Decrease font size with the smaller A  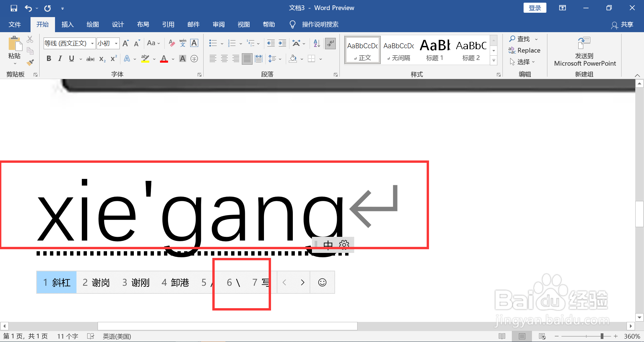(137, 43)
